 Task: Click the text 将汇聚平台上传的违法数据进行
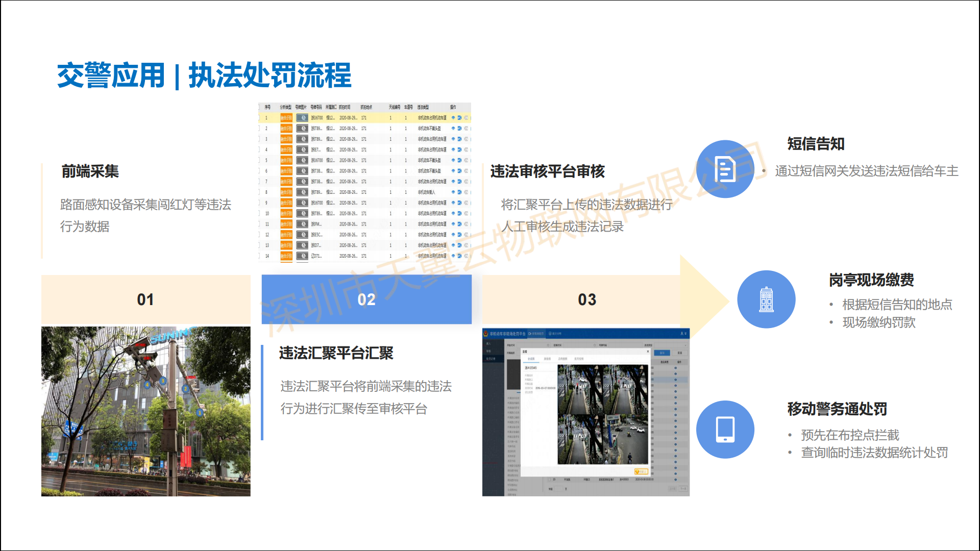[x=587, y=205]
